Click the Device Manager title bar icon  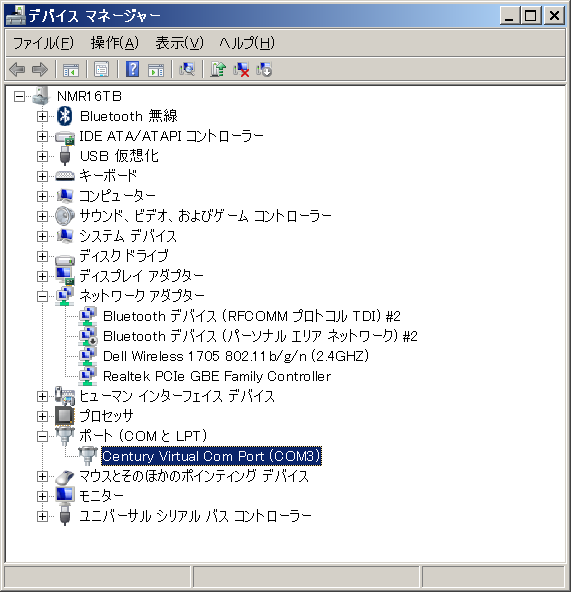coord(15,15)
